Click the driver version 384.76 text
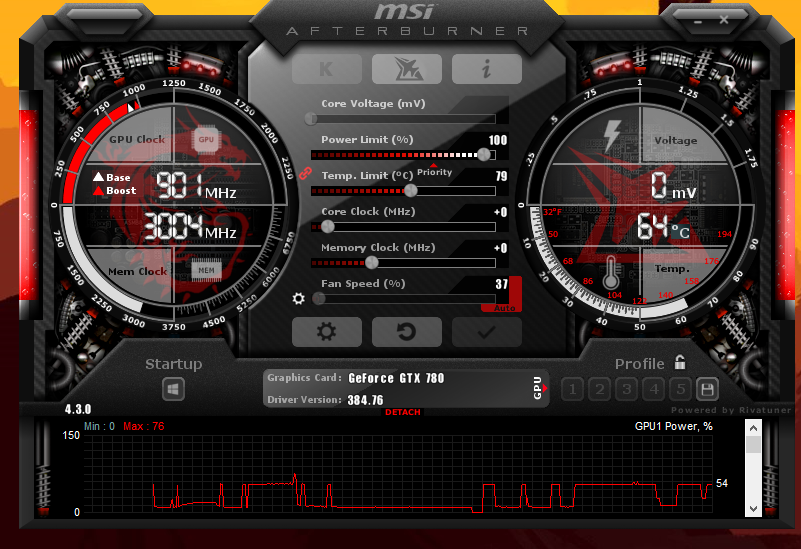 (365, 400)
